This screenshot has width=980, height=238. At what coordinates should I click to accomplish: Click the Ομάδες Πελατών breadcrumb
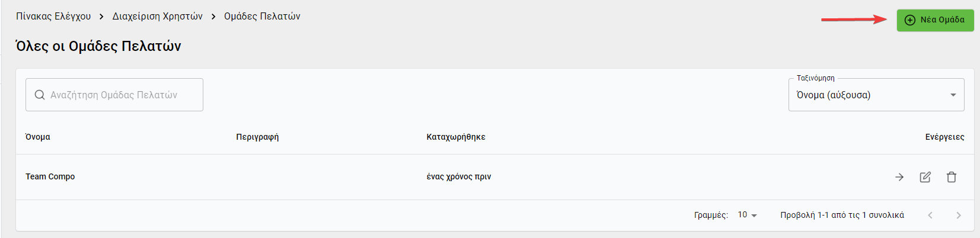pos(262,17)
